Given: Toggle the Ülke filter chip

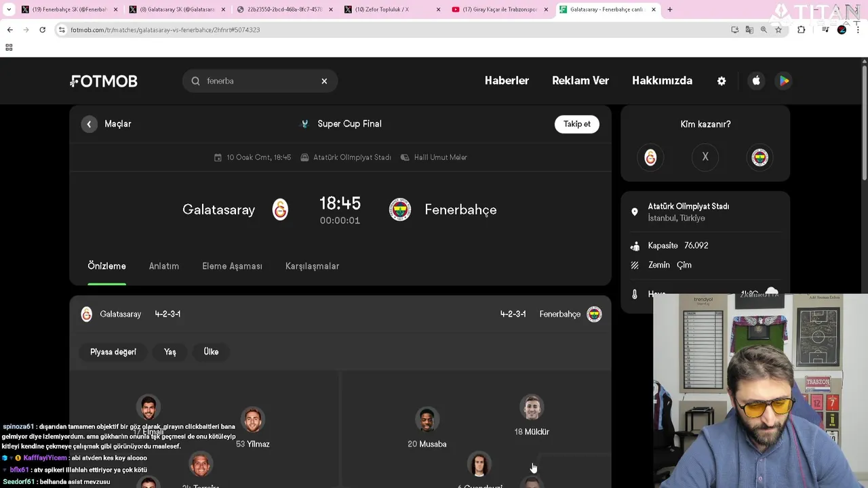Looking at the screenshot, I should pyautogui.click(x=211, y=352).
